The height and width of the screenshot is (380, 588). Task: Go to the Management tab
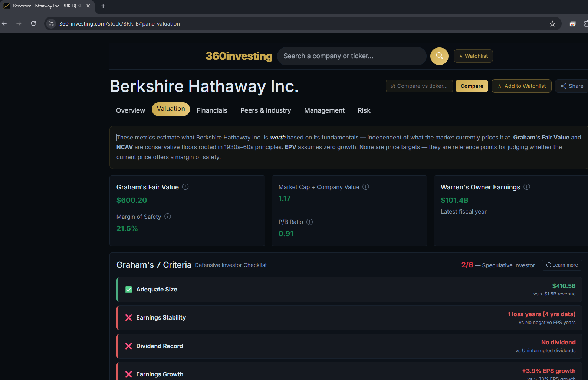click(324, 110)
